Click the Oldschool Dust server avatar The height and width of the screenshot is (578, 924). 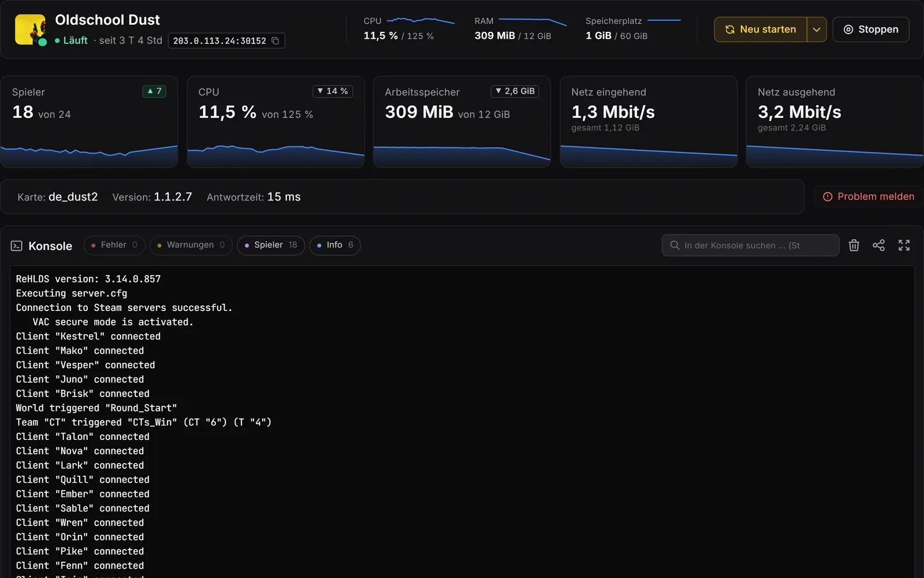pyautogui.click(x=30, y=29)
